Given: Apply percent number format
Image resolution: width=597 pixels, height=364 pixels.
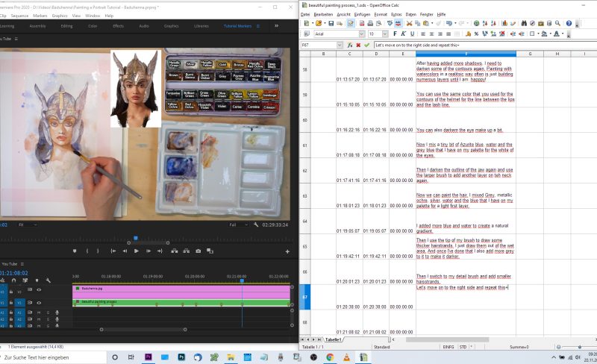Looking at the screenshot, I should click(476, 34).
